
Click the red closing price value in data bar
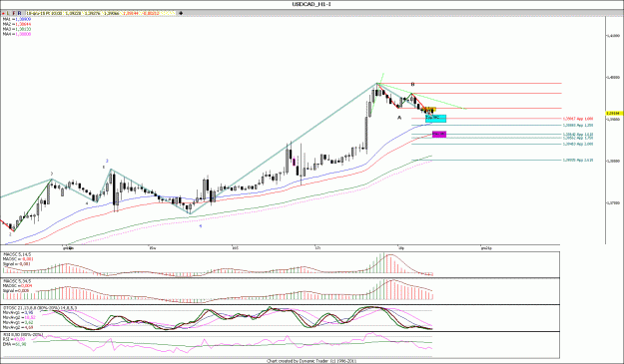pos(132,13)
